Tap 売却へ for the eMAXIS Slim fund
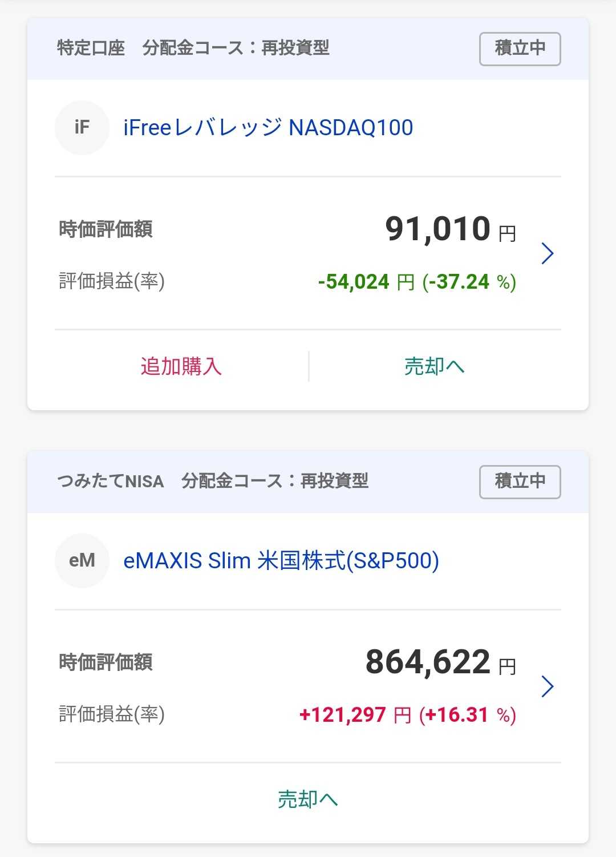616x857 pixels. (x=308, y=799)
